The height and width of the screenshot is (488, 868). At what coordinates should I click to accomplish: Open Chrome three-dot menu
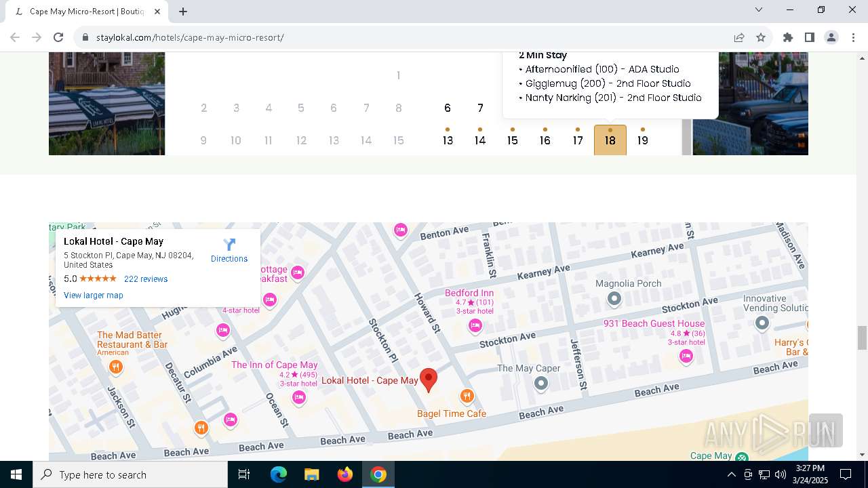(x=853, y=37)
